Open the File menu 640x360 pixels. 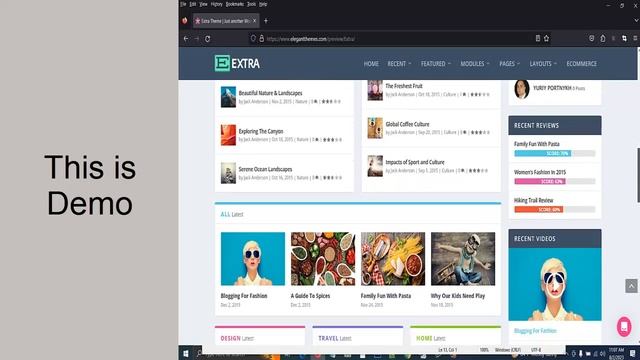pyautogui.click(x=183, y=4)
